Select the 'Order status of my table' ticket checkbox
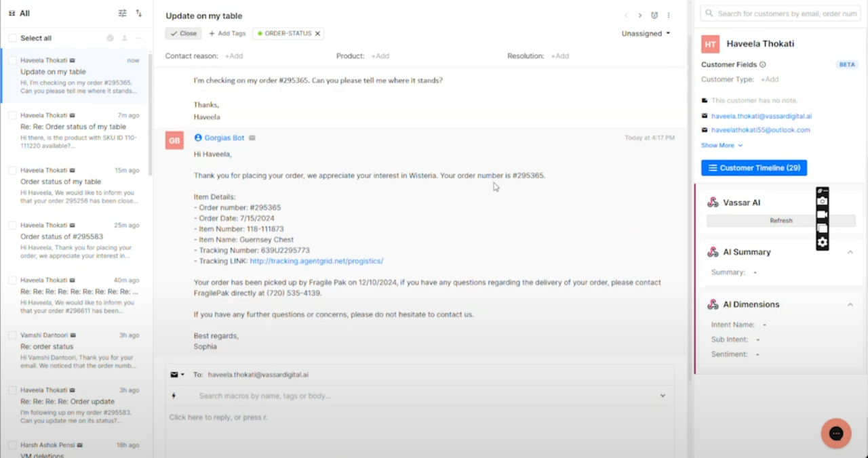This screenshot has height=458, width=868. coord(12,170)
